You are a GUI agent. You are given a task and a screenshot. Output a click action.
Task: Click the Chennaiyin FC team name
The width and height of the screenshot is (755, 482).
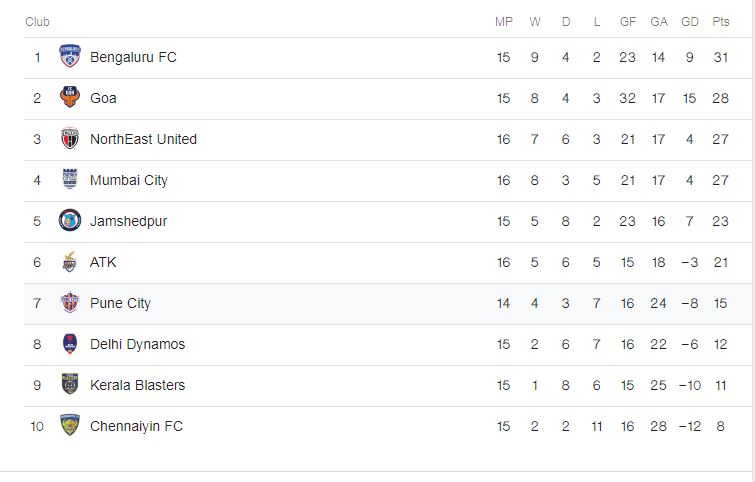pyautogui.click(x=136, y=426)
